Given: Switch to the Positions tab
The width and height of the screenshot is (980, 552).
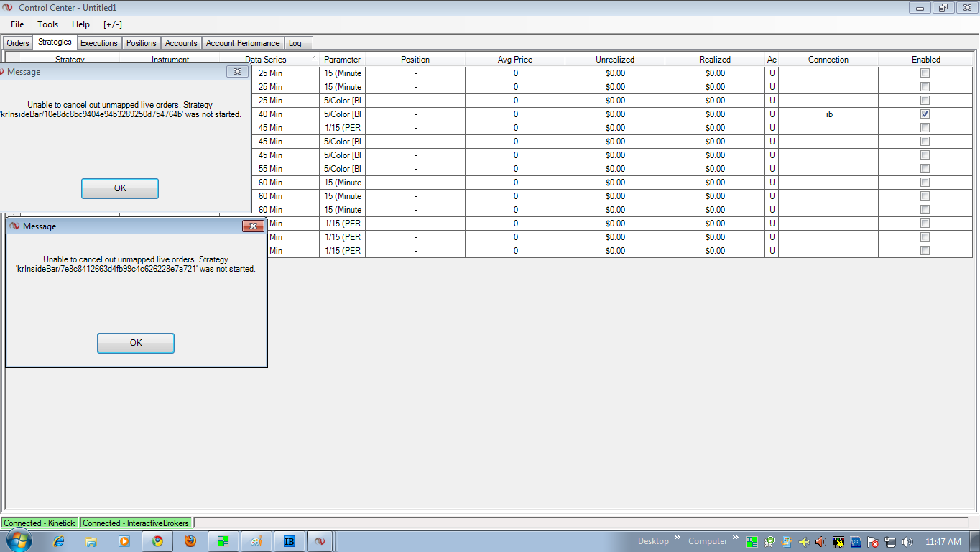Looking at the screenshot, I should tap(142, 43).
